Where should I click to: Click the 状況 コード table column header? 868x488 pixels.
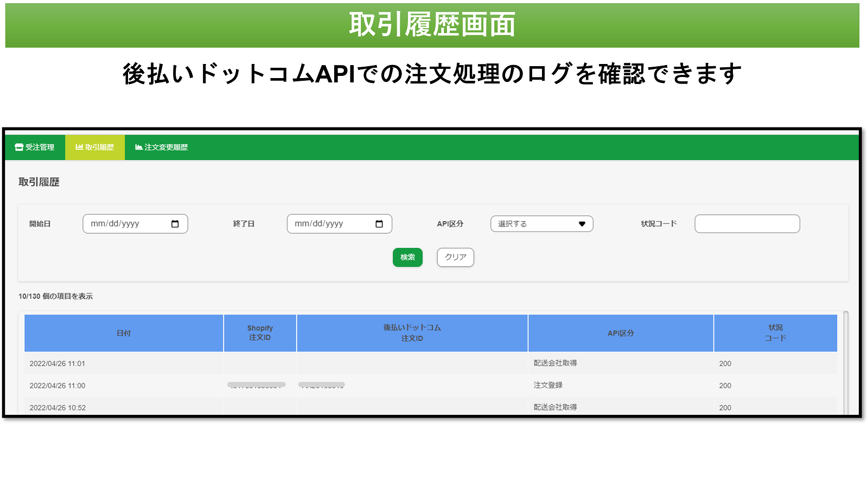pyautogui.click(x=775, y=333)
